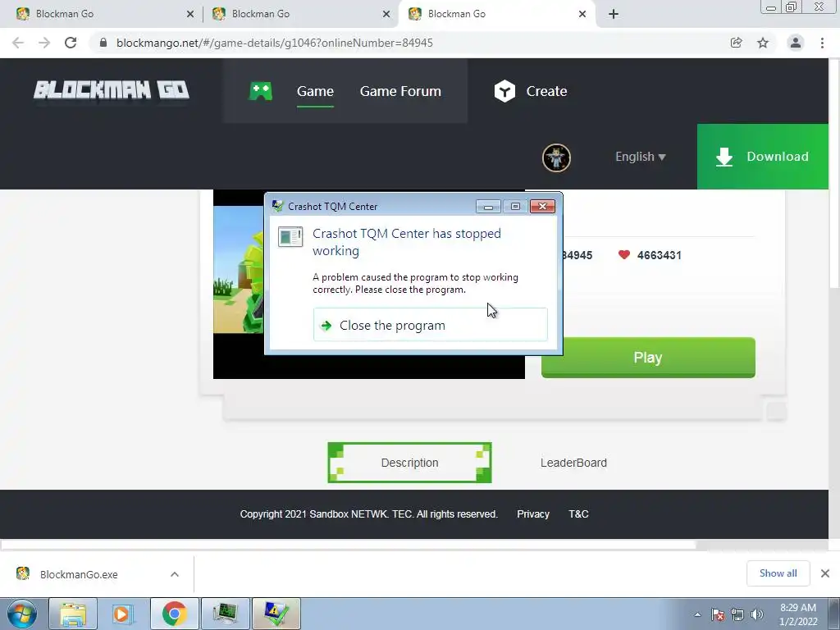Expand the English language dropdown
Screen dimensions: 840x630
click(640, 157)
